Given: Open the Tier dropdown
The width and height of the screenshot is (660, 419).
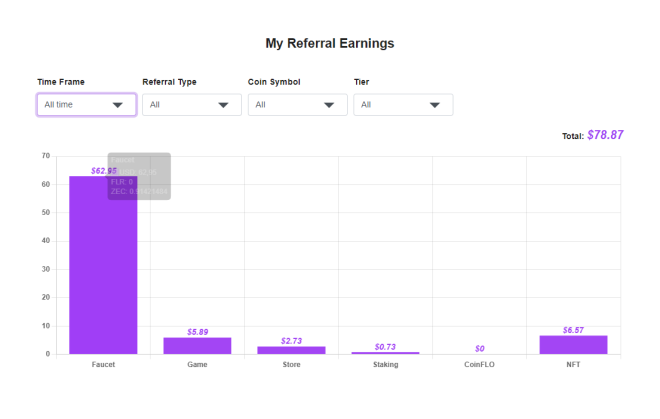Looking at the screenshot, I should pos(403,104).
